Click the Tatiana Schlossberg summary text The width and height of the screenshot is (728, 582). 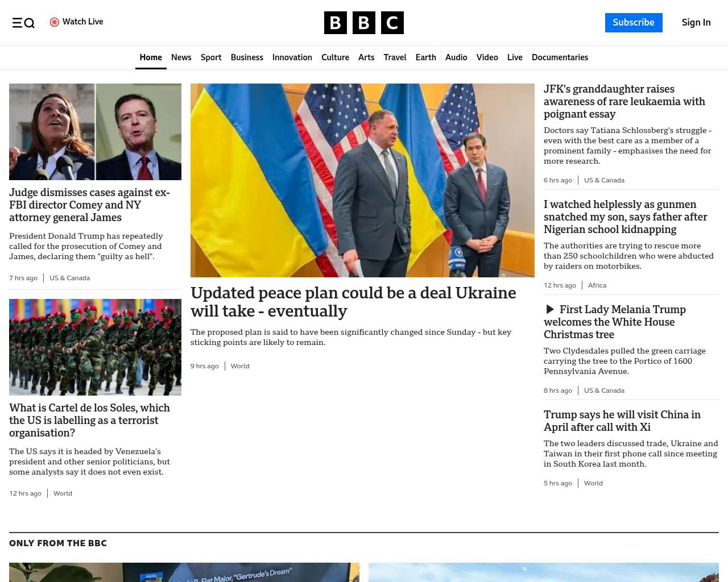pyautogui.click(x=628, y=145)
